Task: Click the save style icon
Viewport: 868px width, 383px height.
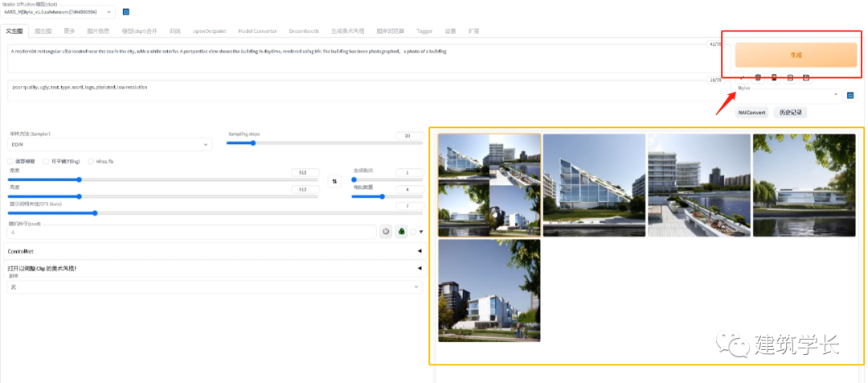Action: 806,77
